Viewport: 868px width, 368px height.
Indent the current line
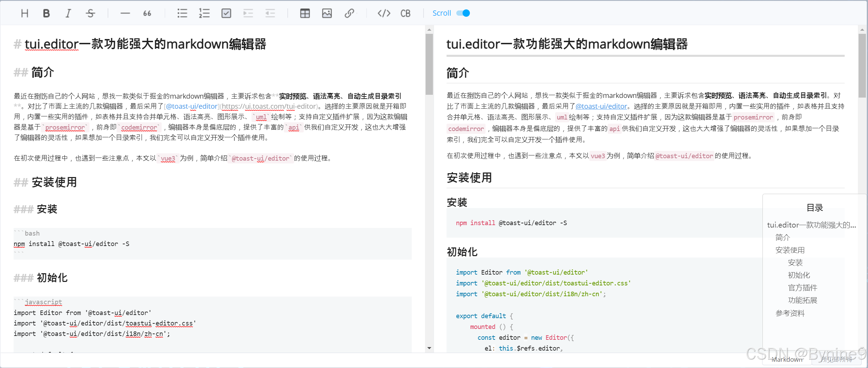click(x=248, y=13)
